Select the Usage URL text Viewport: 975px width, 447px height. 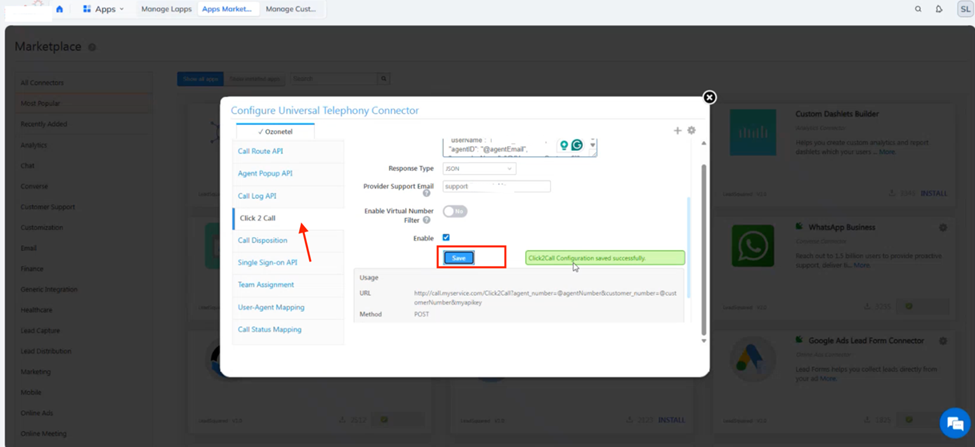(545, 298)
